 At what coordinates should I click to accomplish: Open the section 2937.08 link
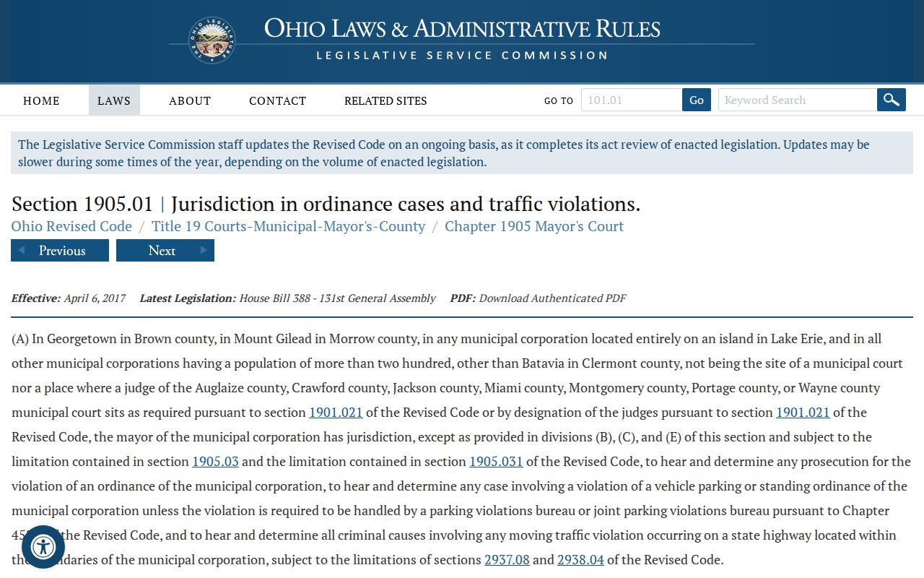coord(507,560)
